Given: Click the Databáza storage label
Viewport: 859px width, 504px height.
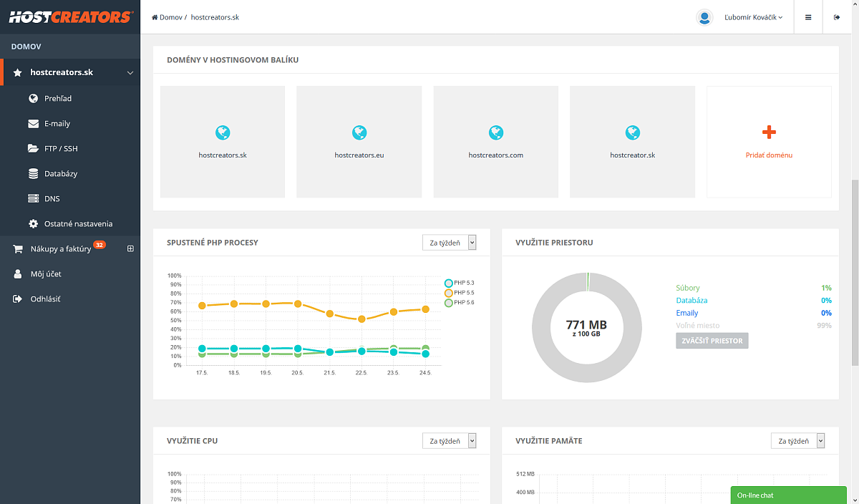Looking at the screenshot, I should click(691, 300).
